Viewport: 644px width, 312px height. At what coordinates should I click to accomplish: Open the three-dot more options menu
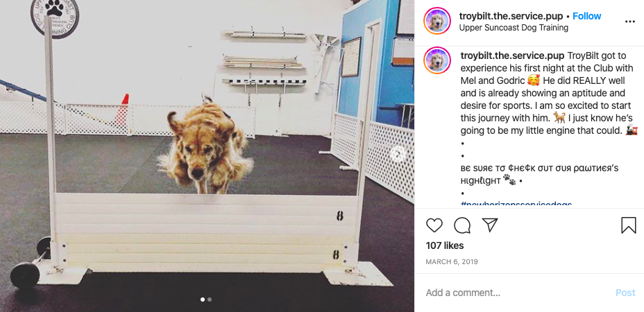click(x=630, y=21)
